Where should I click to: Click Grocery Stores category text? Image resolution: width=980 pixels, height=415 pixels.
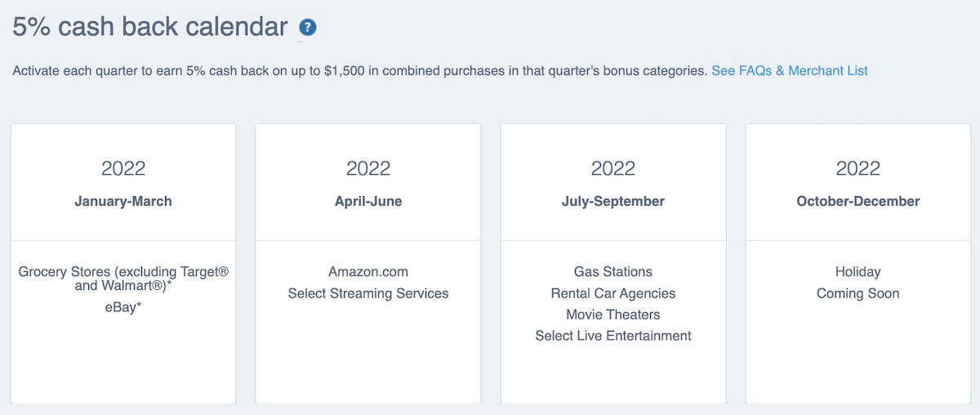click(123, 279)
